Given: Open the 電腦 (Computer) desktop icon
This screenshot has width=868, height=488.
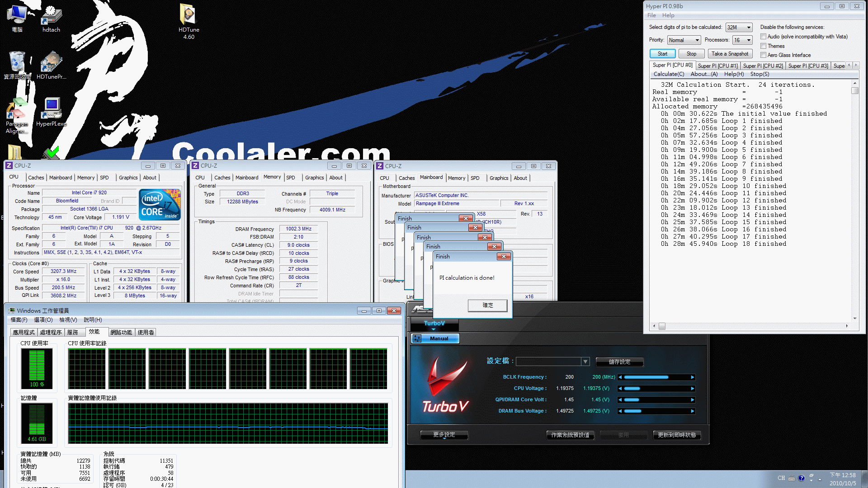Looking at the screenshot, I should tap(17, 19).
